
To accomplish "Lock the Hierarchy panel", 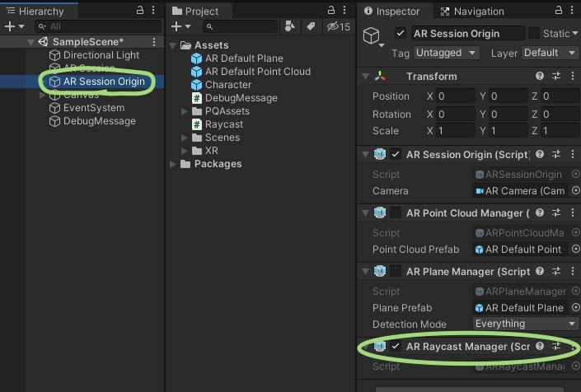I will [140, 10].
